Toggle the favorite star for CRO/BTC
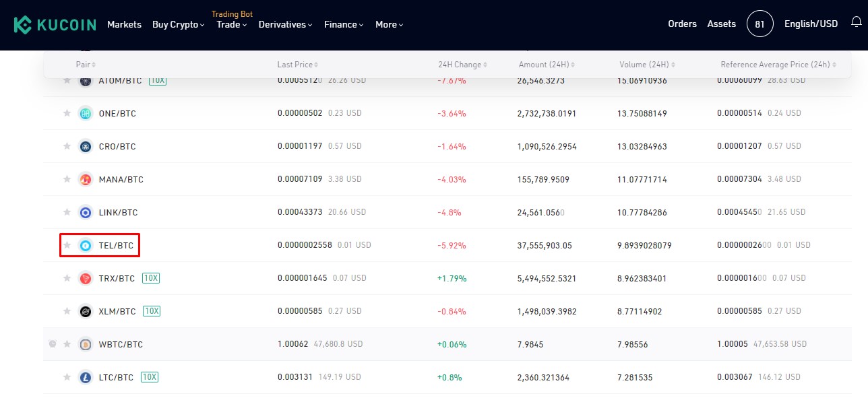868x402 pixels. pos(67,146)
